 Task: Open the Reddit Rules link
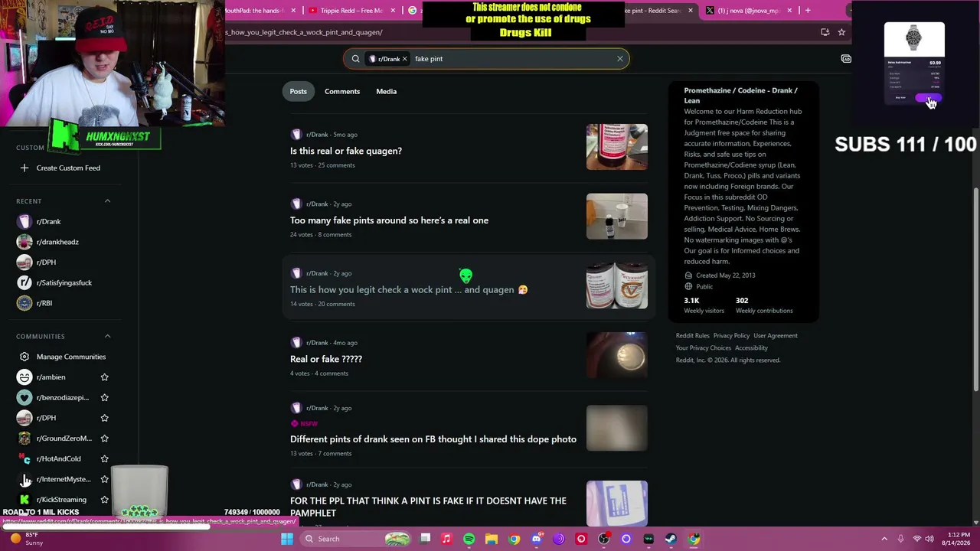(x=693, y=336)
